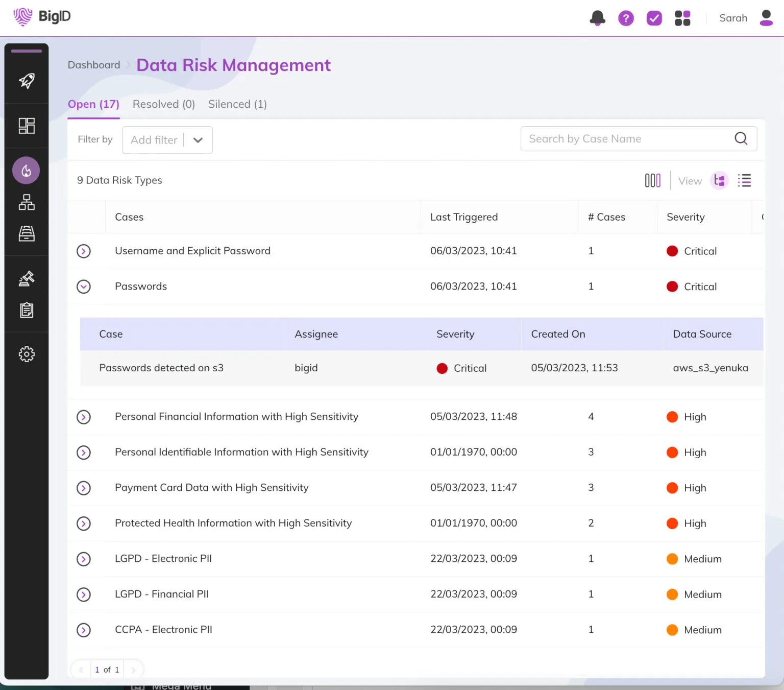Open the dashboard grid icon in sidebar

(x=27, y=126)
